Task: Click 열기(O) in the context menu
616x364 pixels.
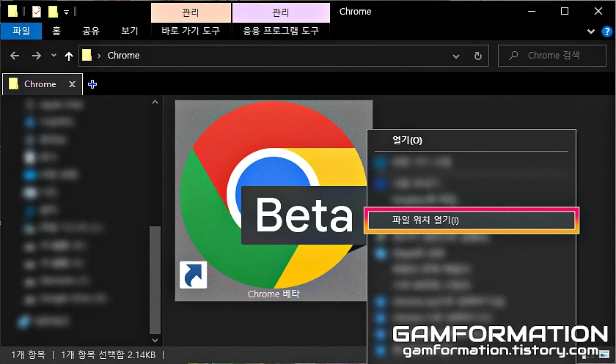Action: tap(408, 141)
